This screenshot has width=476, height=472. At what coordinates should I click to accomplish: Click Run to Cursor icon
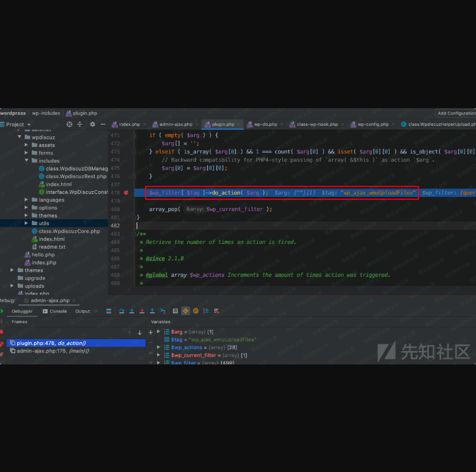pyautogui.click(x=162, y=311)
